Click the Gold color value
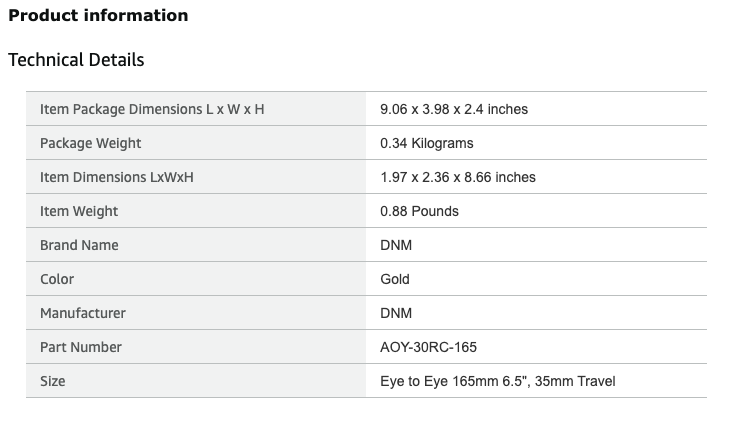Screen dimensions: 736x430 395,279
